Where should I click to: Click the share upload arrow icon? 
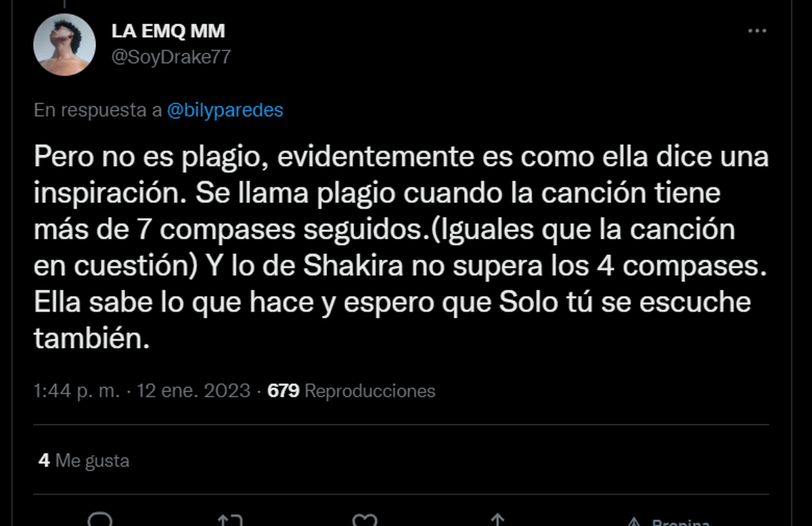click(x=497, y=521)
